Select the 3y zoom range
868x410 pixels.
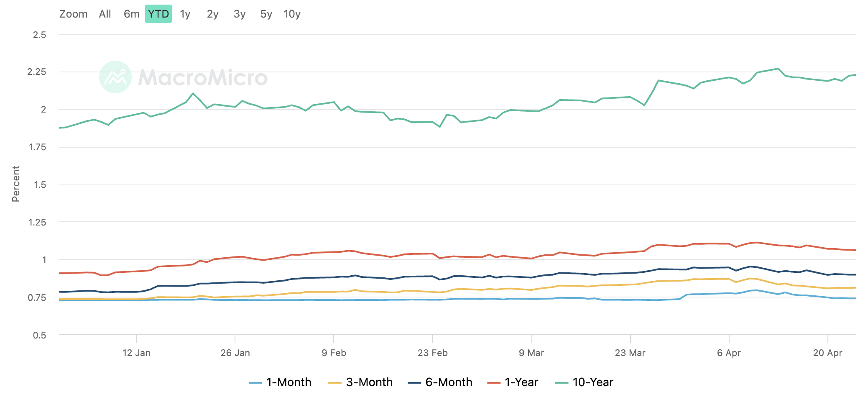pyautogui.click(x=240, y=14)
